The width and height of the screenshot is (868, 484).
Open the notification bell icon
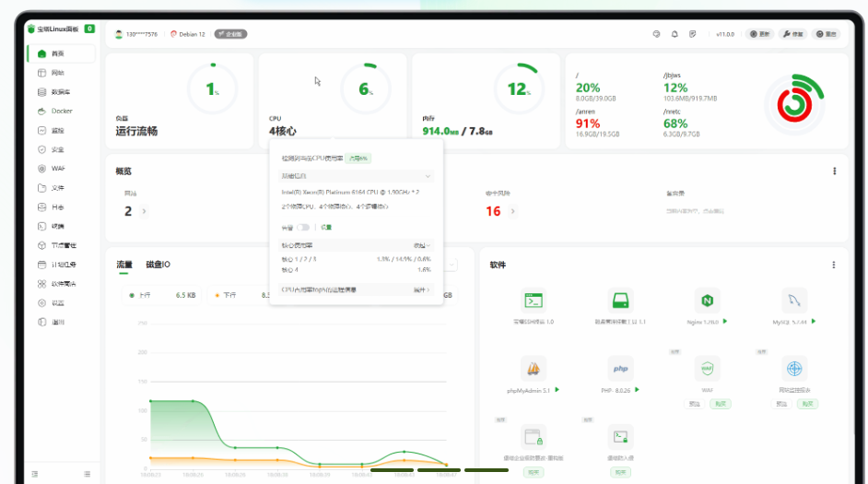674,34
